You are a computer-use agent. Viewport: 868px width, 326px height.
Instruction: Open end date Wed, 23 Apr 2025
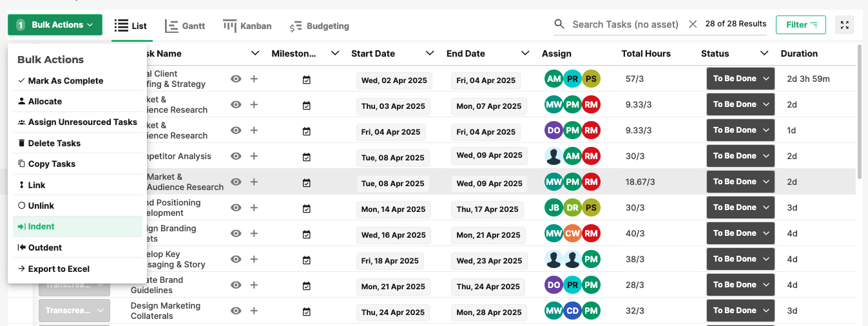[489, 261]
